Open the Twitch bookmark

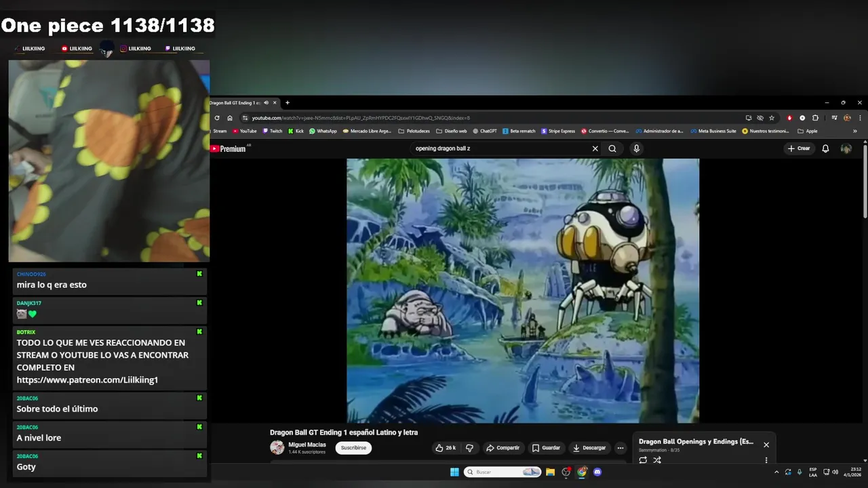tap(273, 131)
